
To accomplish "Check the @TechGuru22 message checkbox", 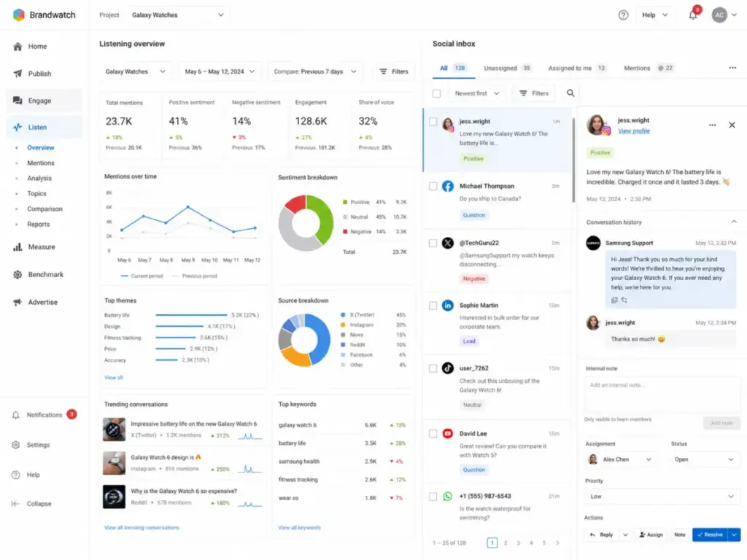I will coord(433,243).
